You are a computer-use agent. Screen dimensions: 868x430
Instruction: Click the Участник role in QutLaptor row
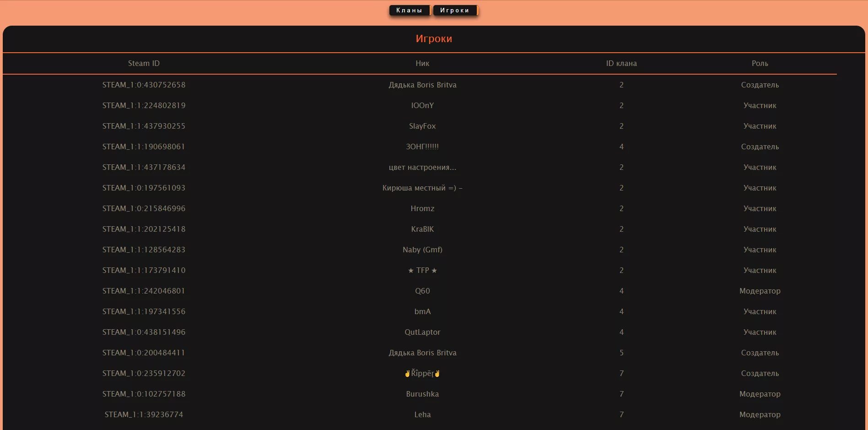coord(760,332)
